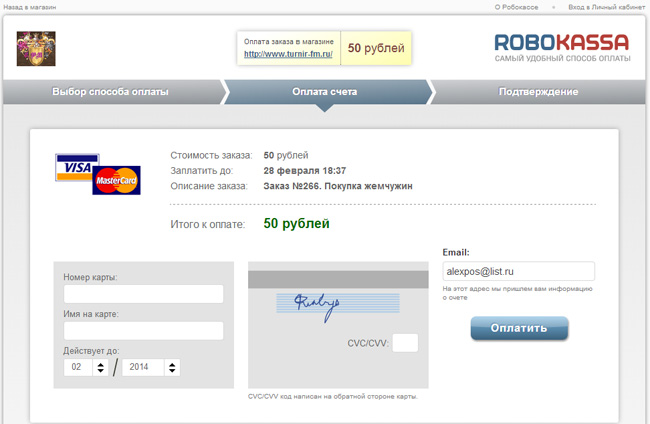Click the Стоимость заказа label
The height and width of the screenshot is (424, 650).
(211, 155)
